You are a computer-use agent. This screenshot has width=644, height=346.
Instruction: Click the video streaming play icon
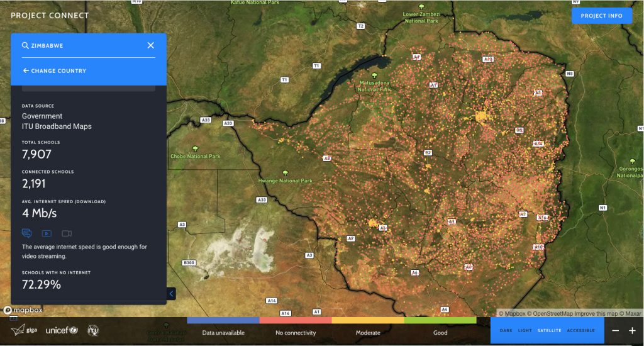click(x=47, y=233)
